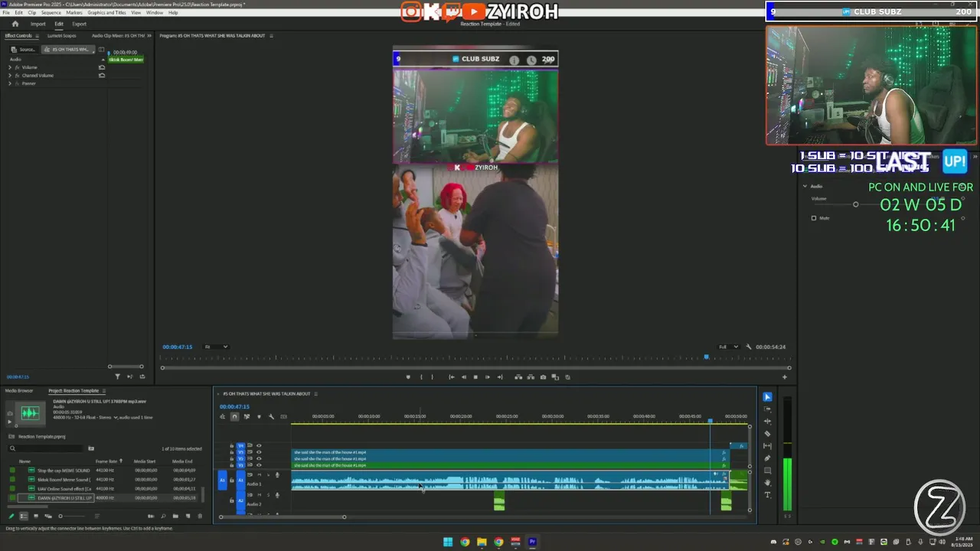Toggle timeline Snap magnet button
Screen dimensions: 980x551
click(234, 416)
